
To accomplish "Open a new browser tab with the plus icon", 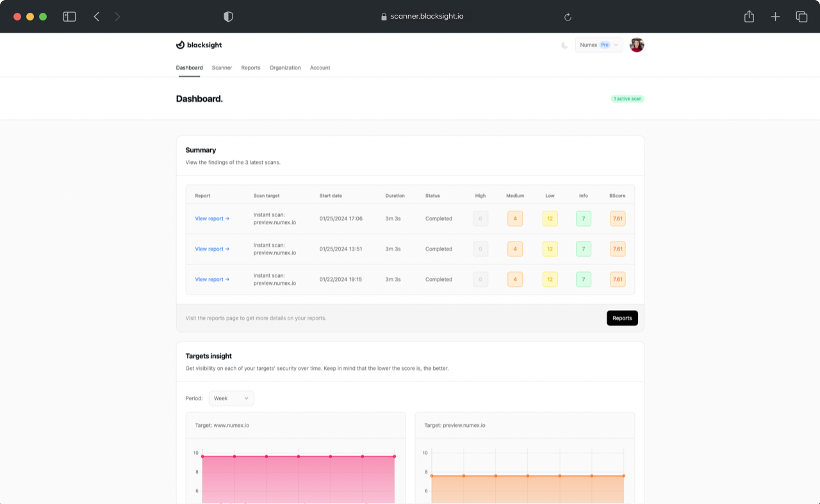I will tap(775, 16).
